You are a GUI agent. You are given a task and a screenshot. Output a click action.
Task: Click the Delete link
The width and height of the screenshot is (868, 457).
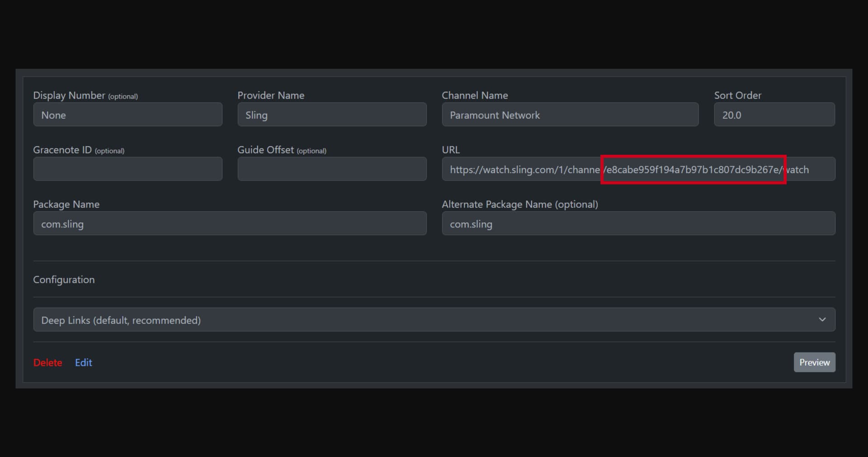pos(47,362)
